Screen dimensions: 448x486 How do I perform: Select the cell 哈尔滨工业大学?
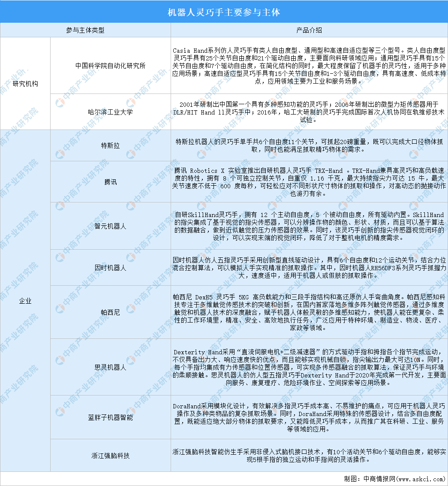[x=111, y=112]
